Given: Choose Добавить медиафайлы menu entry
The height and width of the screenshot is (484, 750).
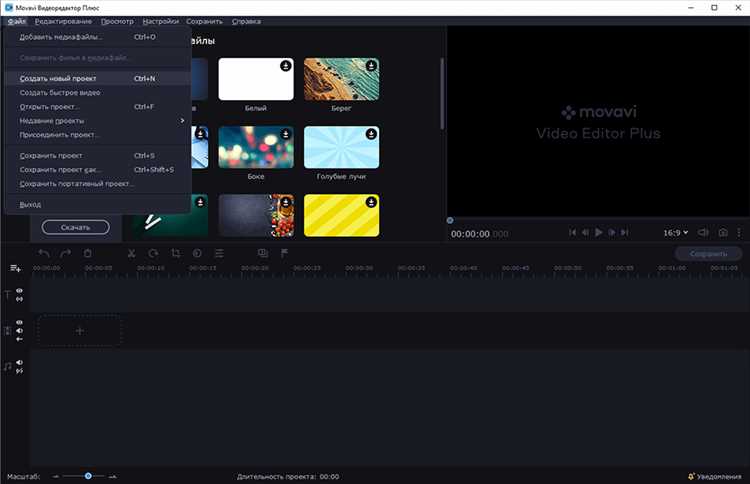Looking at the screenshot, I should pyautogui.click(x=98, y=37).
